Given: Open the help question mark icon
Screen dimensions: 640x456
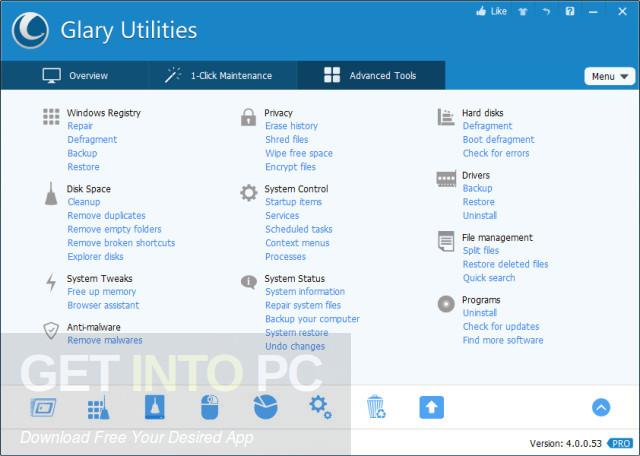Looking at the screenshot, I should pyautogui.click(x=570, y=11).
